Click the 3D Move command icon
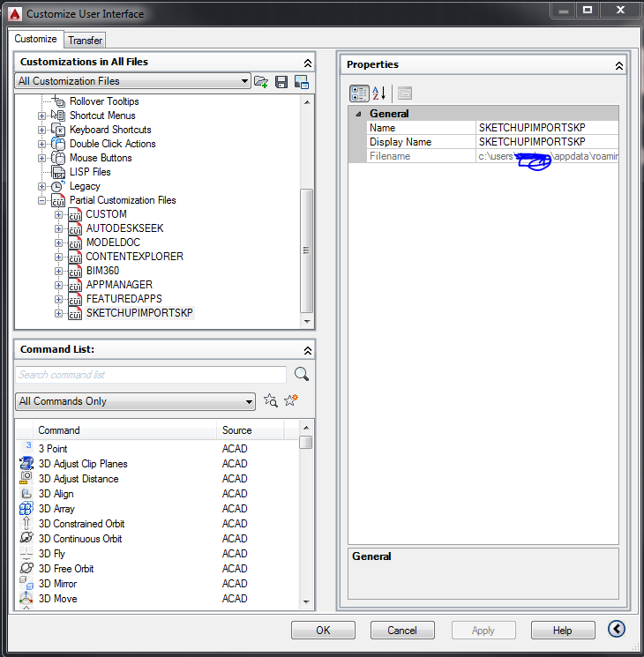644x657 pixels. [x=26, y=598]
